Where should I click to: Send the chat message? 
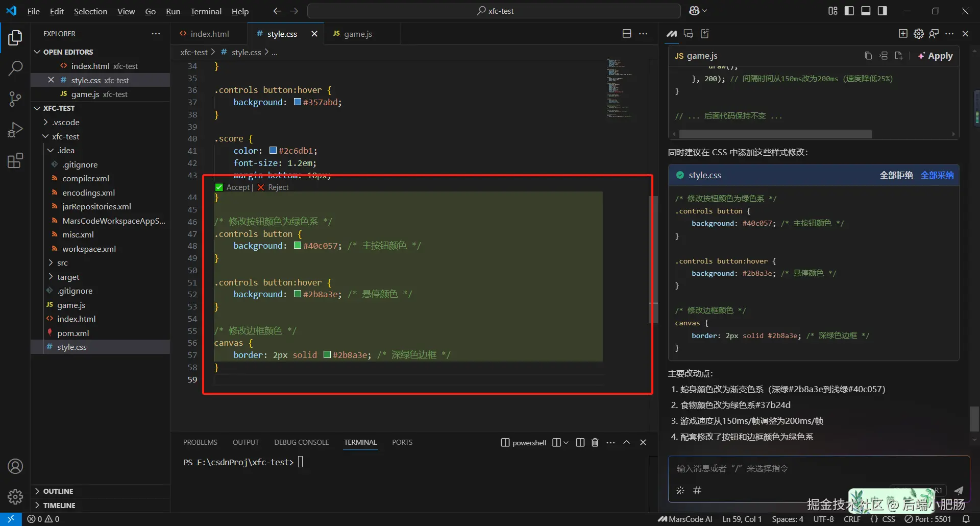[x=958, y=490]
